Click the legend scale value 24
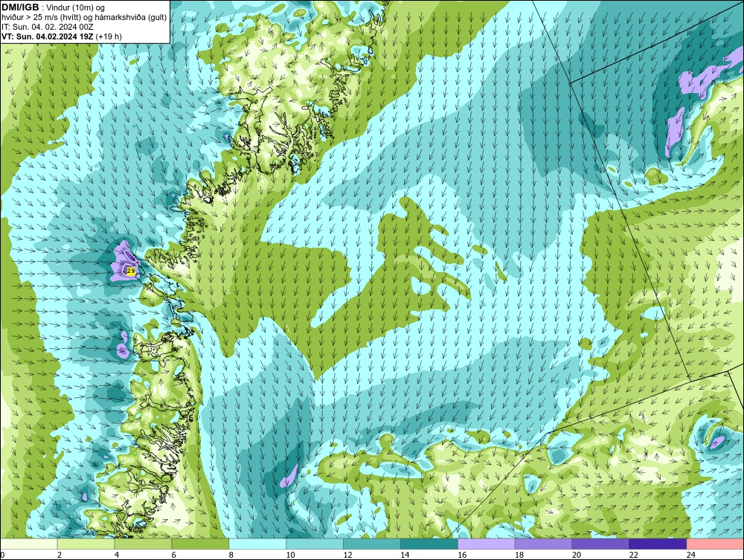744x560 pixels. coord(691,555)
